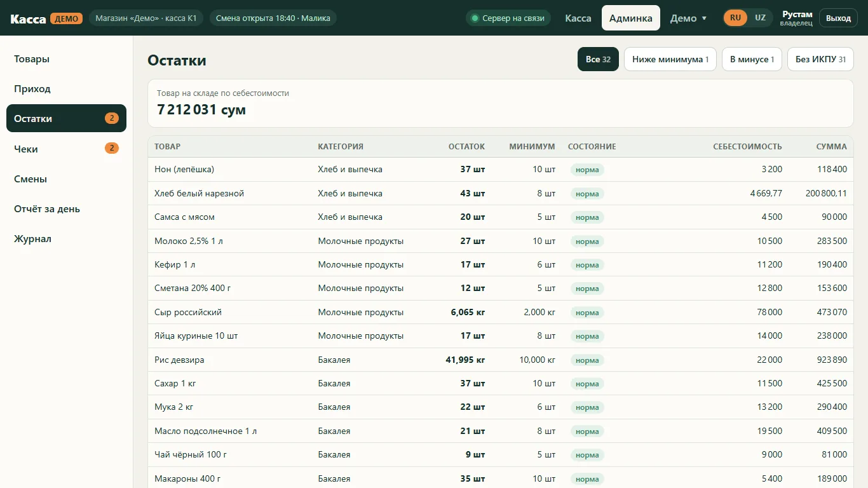868x488 pixels.
Task: Open Чеки in the sidebar
Action: click(x=66, y=149)
